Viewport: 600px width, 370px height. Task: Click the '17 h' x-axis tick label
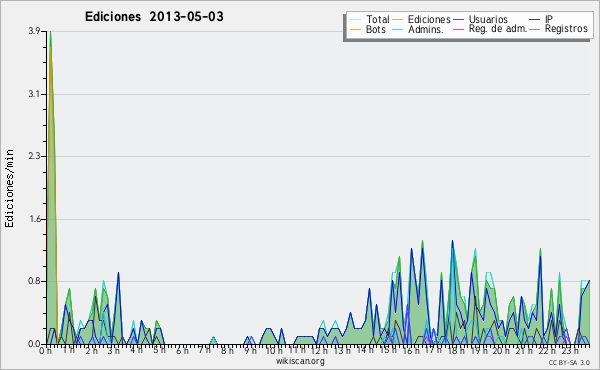(433, 350)
